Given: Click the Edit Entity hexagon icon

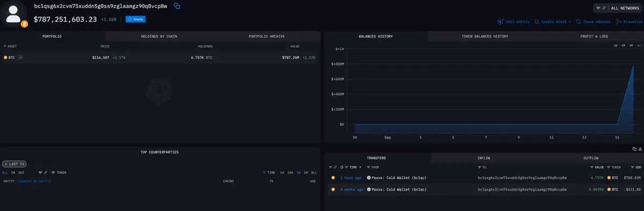Looking at the screenshot, I should point(501,22).
